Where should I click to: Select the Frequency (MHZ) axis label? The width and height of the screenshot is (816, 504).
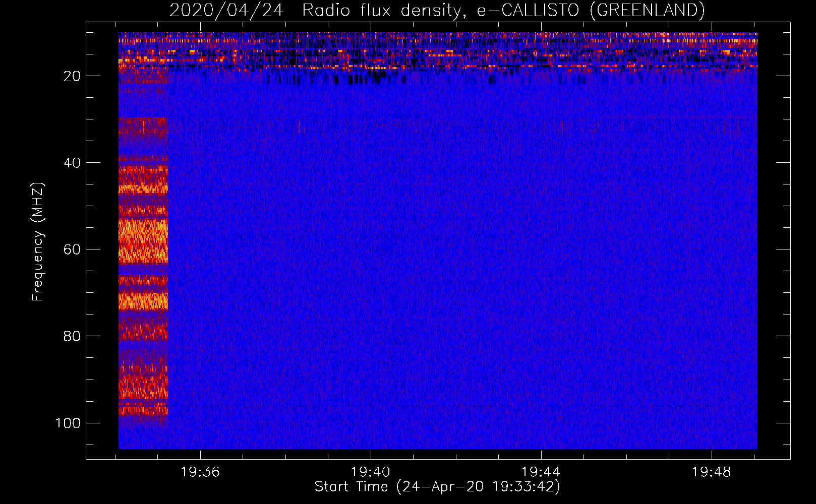38,242
